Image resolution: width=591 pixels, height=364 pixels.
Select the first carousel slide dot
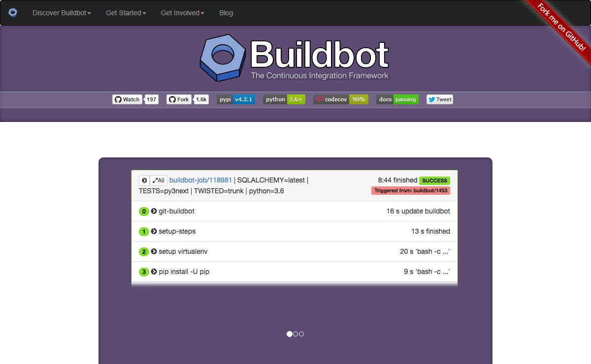(x=289, y=334)
